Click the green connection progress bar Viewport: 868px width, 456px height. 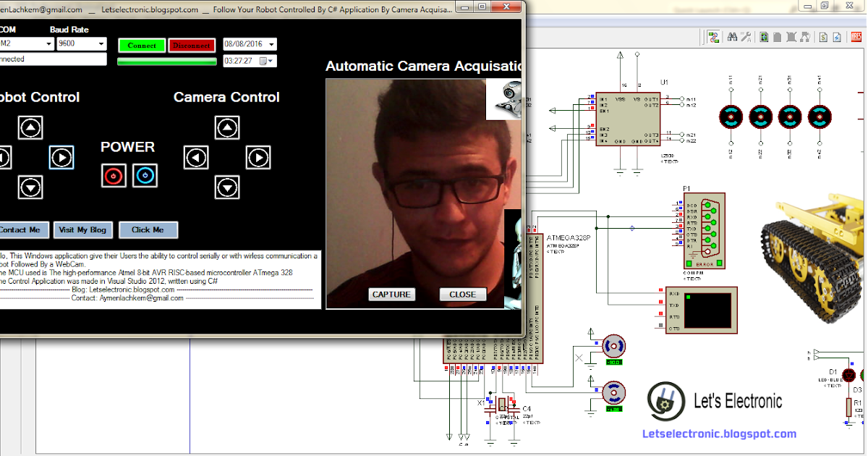coord(166,62)
